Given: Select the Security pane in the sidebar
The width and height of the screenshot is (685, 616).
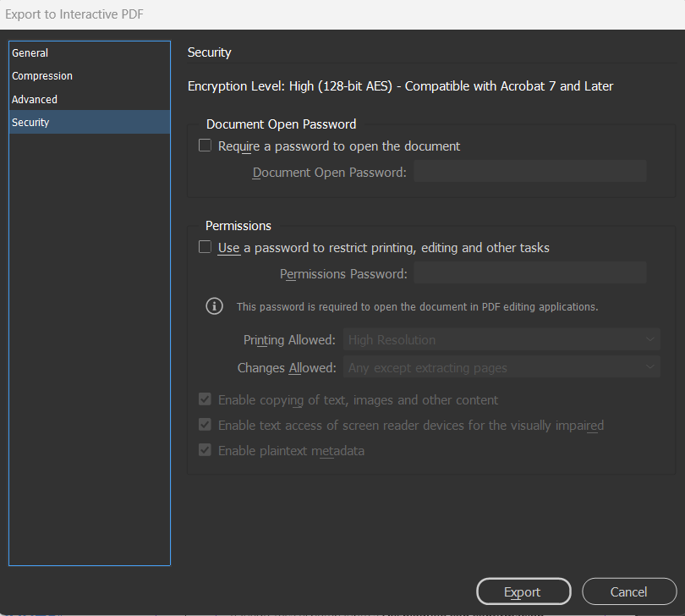Looking at the screenshot, I should [x=30, y=122].
